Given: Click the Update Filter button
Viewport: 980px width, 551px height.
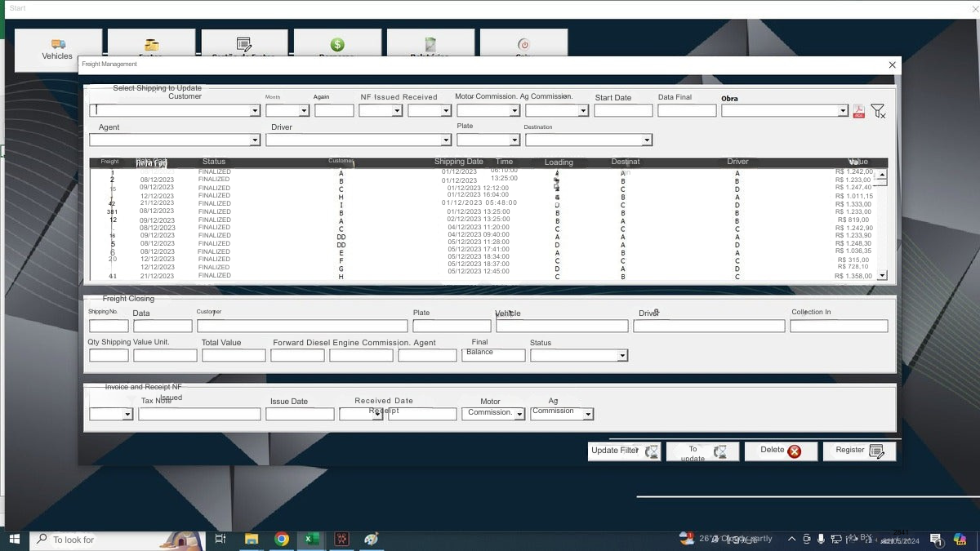Looking at the screenshot, I should [x=624, y=451].
